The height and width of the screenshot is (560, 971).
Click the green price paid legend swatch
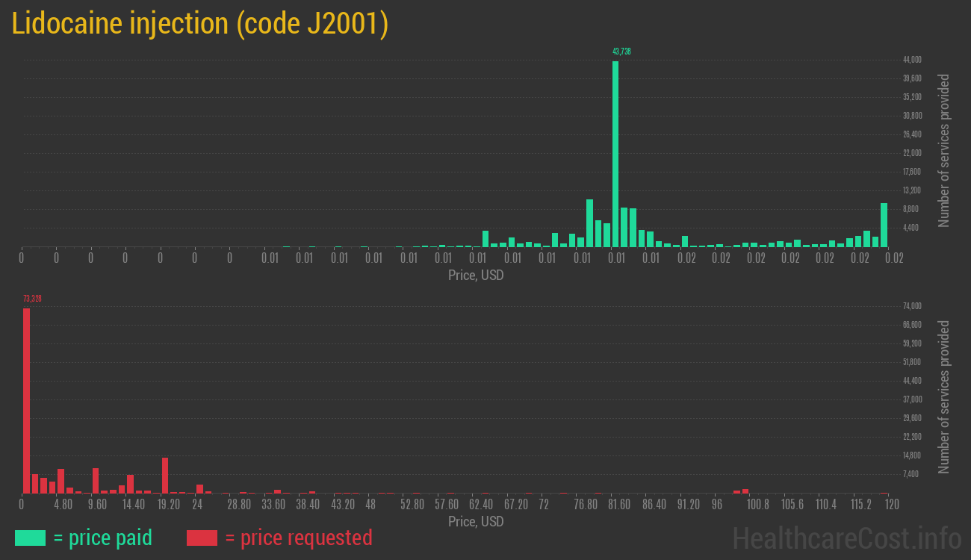30,538
